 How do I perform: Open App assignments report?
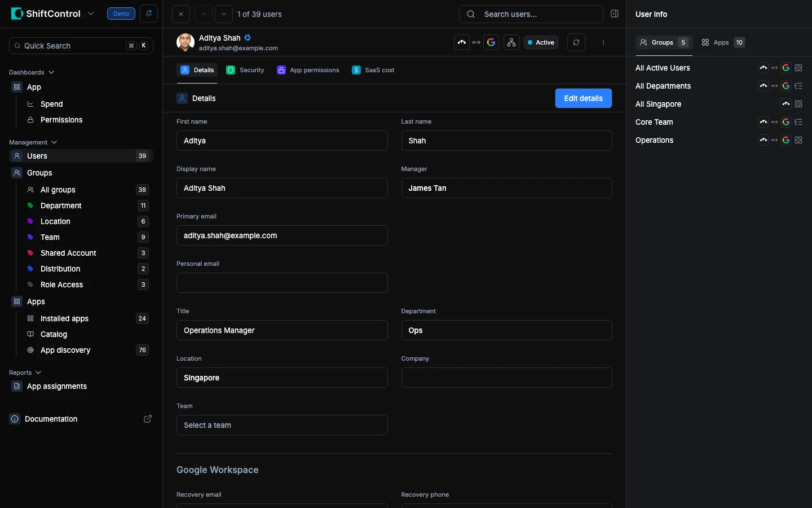[x=56, y=386]
